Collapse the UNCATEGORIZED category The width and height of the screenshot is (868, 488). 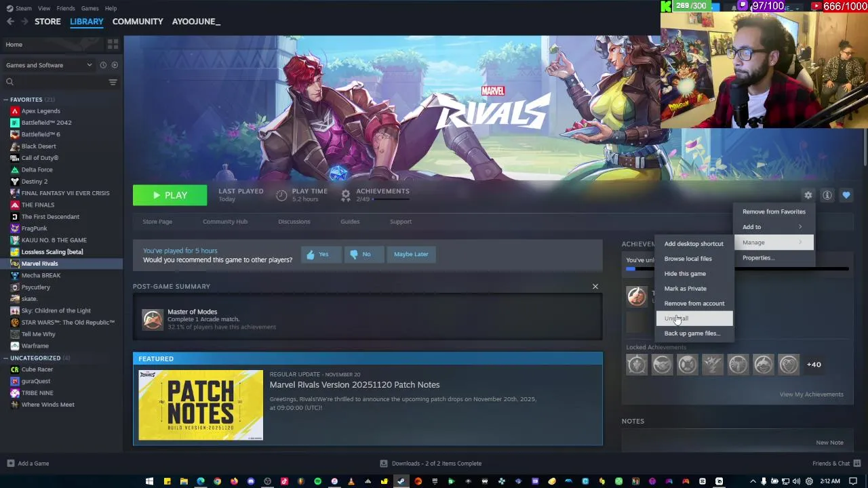click(5, 358)
